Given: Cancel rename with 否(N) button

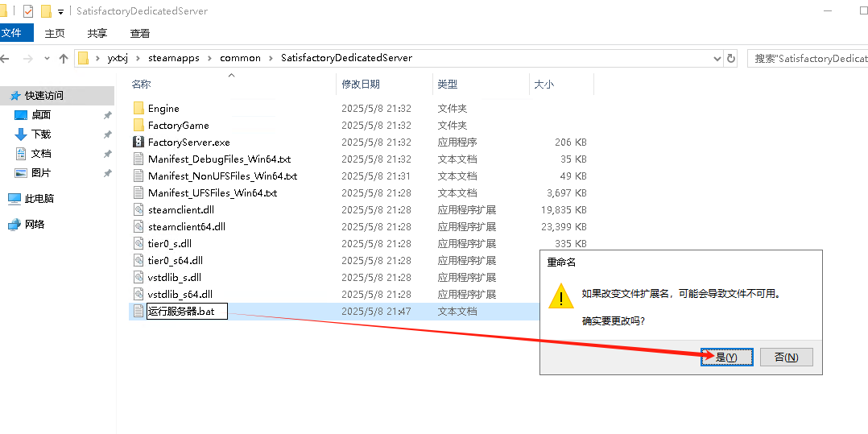Looking at the screenshot, I should pyautogui.click(x=786, y=357).
